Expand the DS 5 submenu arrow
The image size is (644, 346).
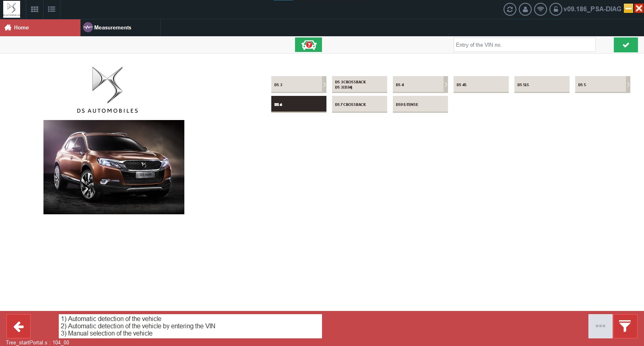pyautogui.click(x=628, y=85)
